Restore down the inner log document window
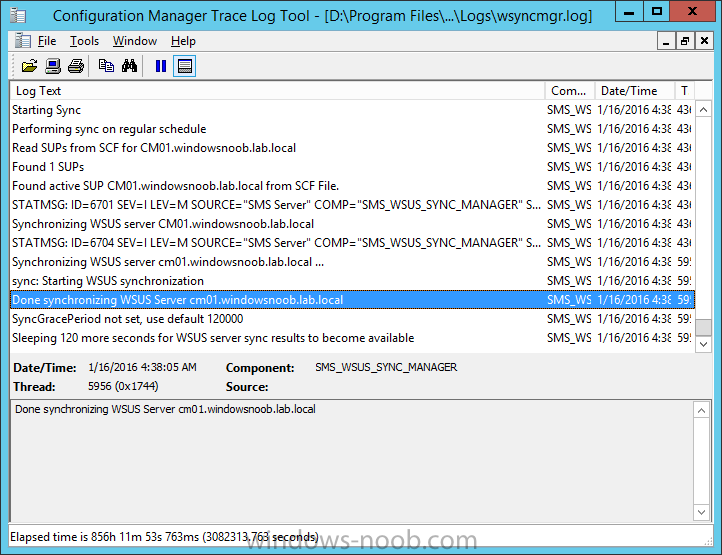 [x=685, y=41]
